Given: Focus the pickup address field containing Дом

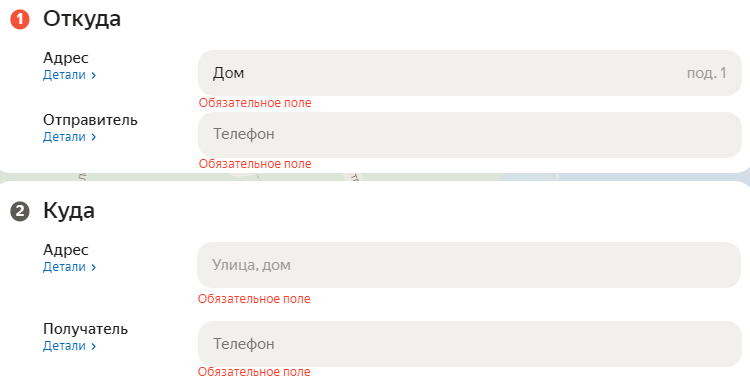Looking at the screenshot, I should tap(470, 73).
